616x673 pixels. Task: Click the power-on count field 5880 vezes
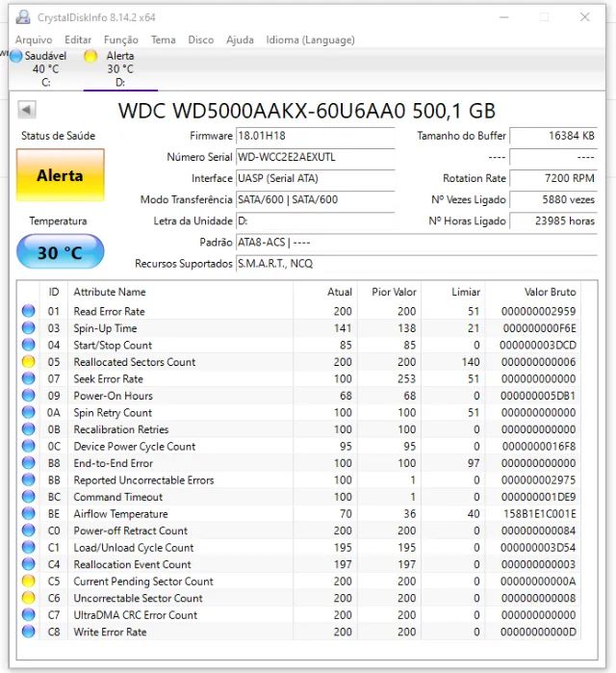[553, 199]
